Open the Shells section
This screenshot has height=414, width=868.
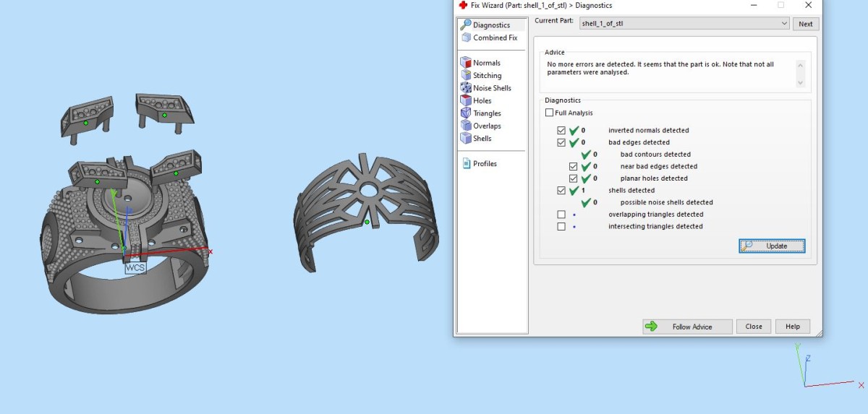tap(482, 139)
